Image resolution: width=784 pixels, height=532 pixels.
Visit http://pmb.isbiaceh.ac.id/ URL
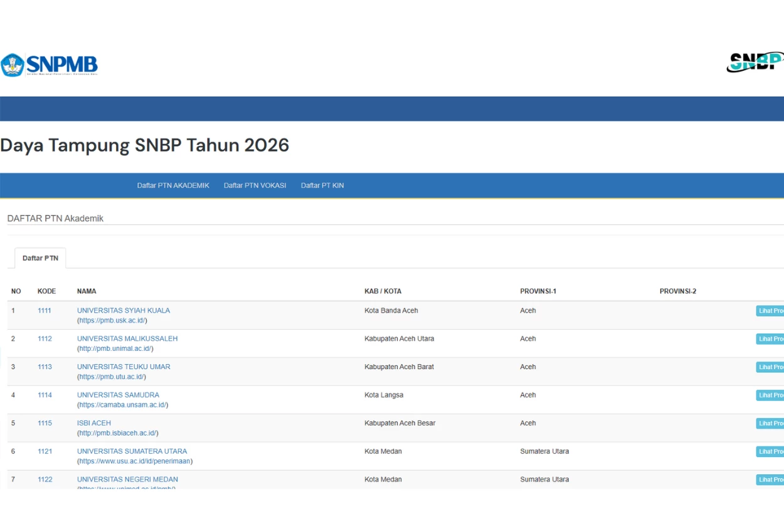(x=117, y=434)
